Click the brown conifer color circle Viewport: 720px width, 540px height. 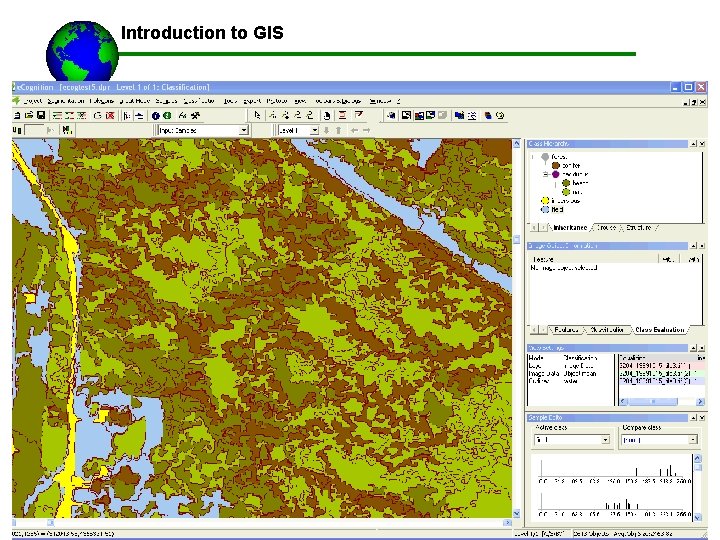(x=556, y=165)
